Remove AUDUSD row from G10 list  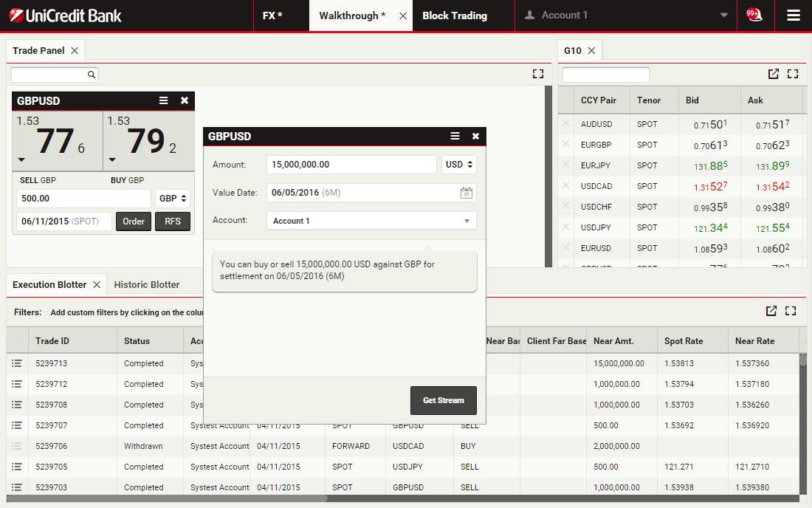[566, 124]
